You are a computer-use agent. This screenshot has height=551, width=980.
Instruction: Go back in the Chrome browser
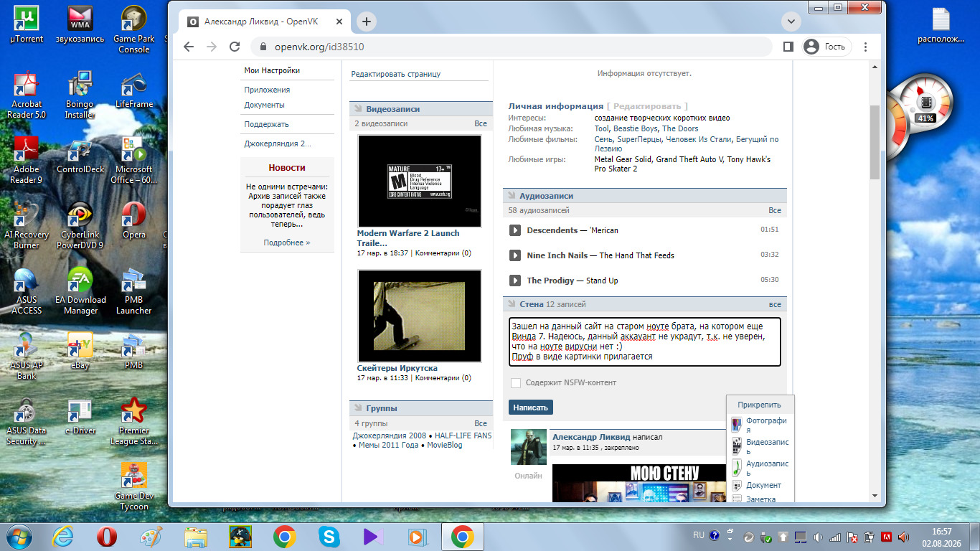point(189,47)
